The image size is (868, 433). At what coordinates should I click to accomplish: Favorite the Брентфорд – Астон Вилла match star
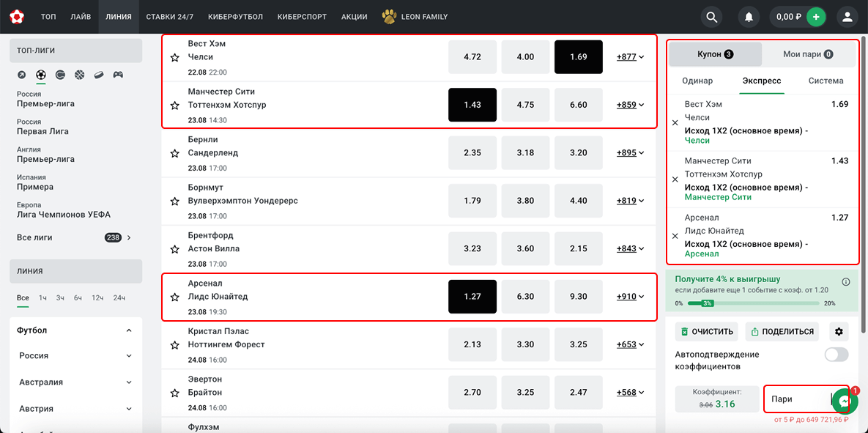pos(175,249)
